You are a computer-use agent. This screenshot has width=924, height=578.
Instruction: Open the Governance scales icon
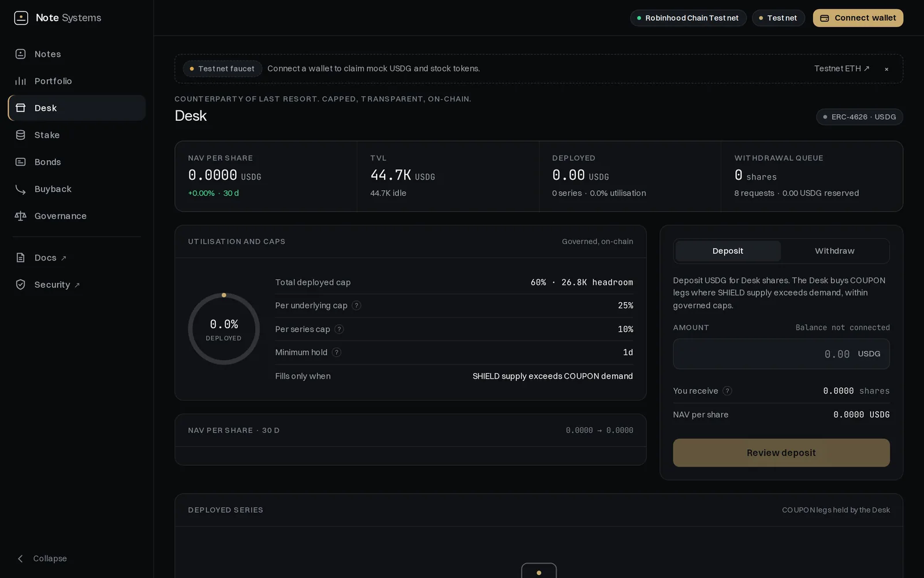21,216
